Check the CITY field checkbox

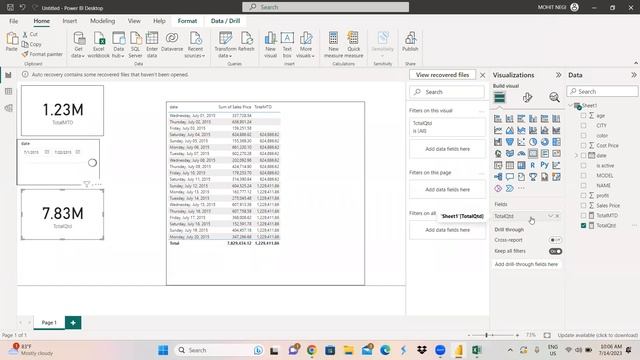coord(583,125)
